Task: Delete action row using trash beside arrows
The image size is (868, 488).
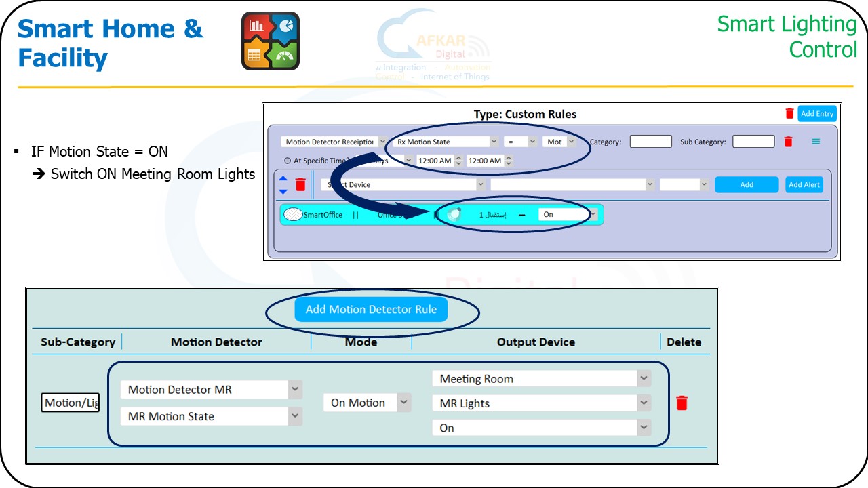Action: tap(300, 184)
